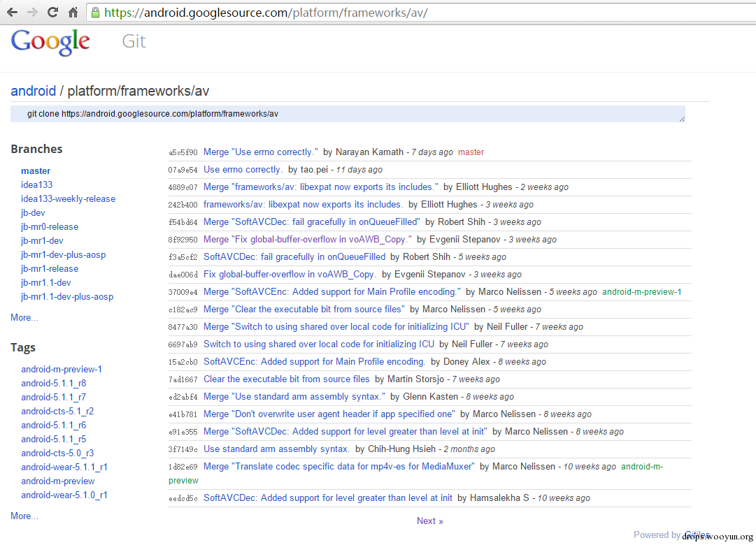The image size is (756, 545).
Task: Click the address bar URL
Action: [x=266, y=13]
